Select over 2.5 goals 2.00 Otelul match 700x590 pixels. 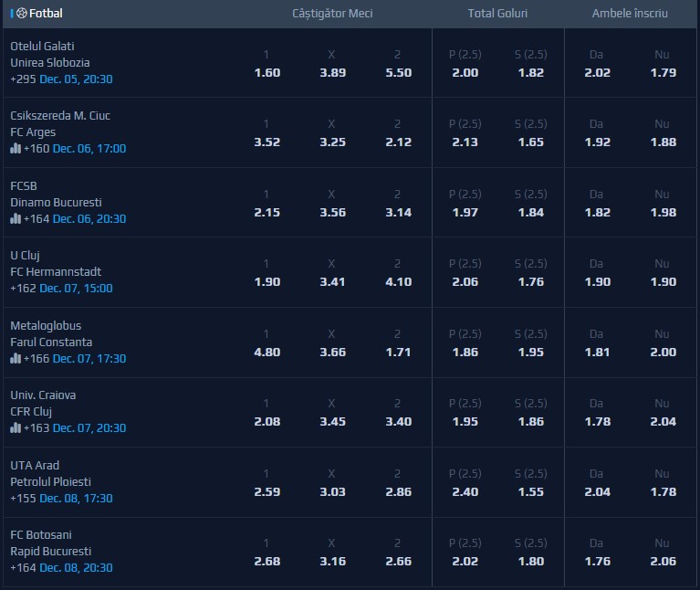click(465, 72)
